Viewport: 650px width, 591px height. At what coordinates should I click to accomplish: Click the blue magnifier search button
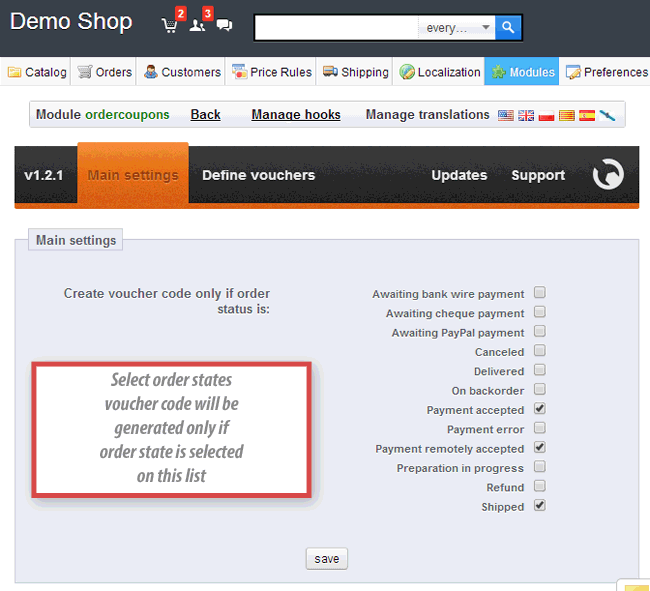pyautogui.click(x=508, y=28)
